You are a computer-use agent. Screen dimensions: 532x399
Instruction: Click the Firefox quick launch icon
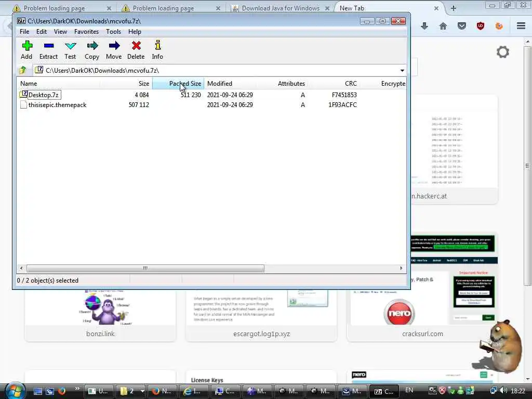tap(62, 391)
